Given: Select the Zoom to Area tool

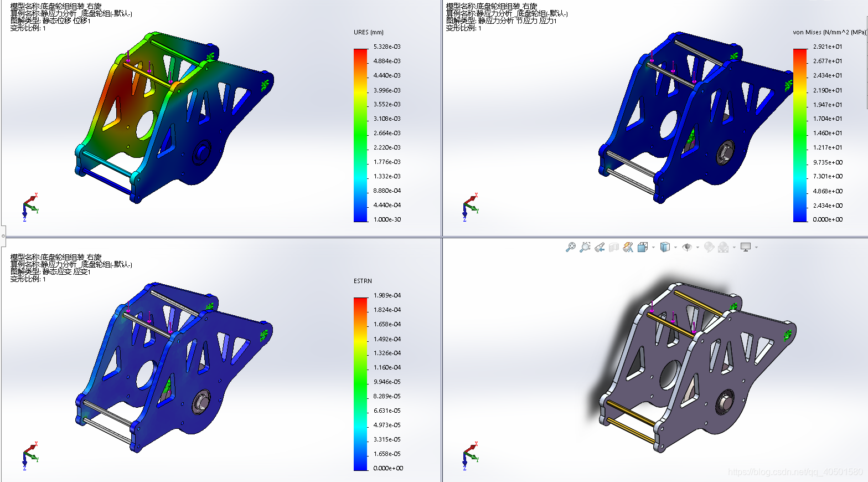Looking at the screenshot, I should click(x=585, y=247).
